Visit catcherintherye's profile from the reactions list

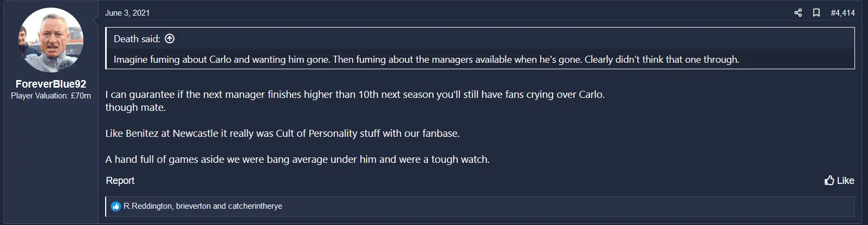(x=255, y=206)
